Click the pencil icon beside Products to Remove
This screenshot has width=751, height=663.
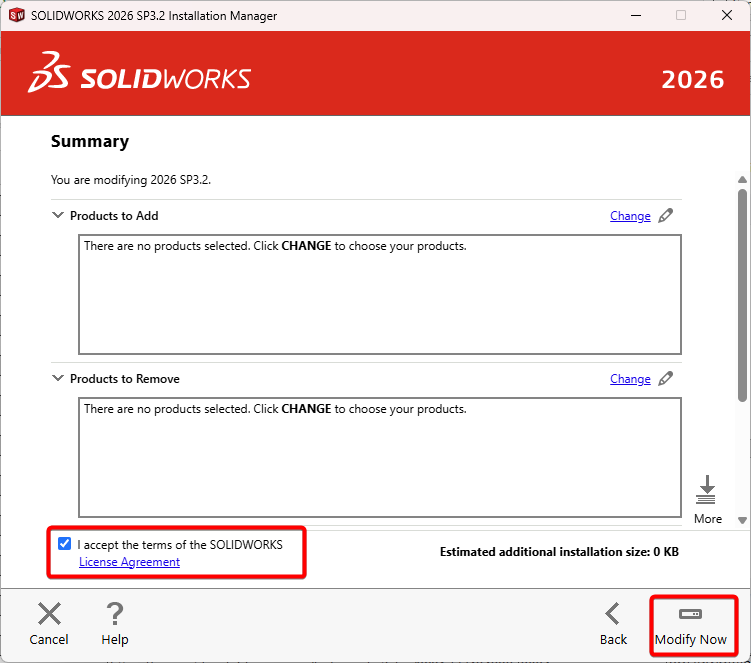point(666,378)
